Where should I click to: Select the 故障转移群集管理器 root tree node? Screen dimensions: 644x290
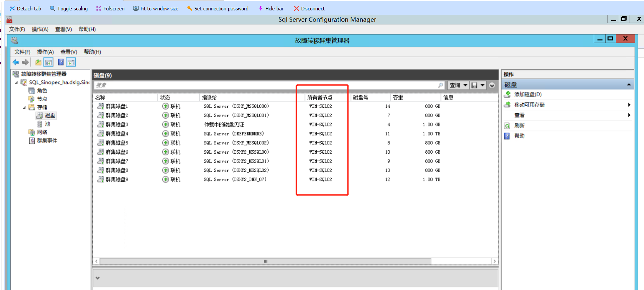click(44, 74)
